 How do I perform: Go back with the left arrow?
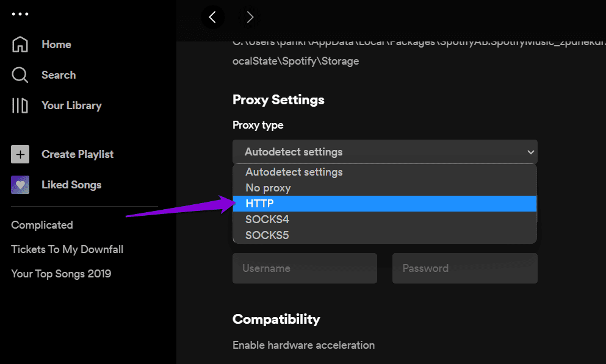click(212, 17)
